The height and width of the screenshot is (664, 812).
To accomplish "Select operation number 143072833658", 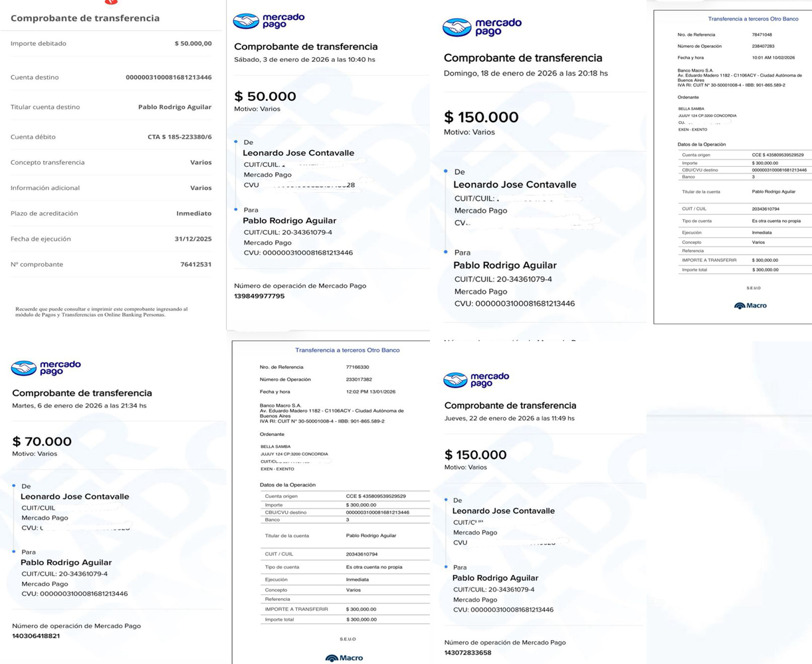I will (x=468, y=653).
